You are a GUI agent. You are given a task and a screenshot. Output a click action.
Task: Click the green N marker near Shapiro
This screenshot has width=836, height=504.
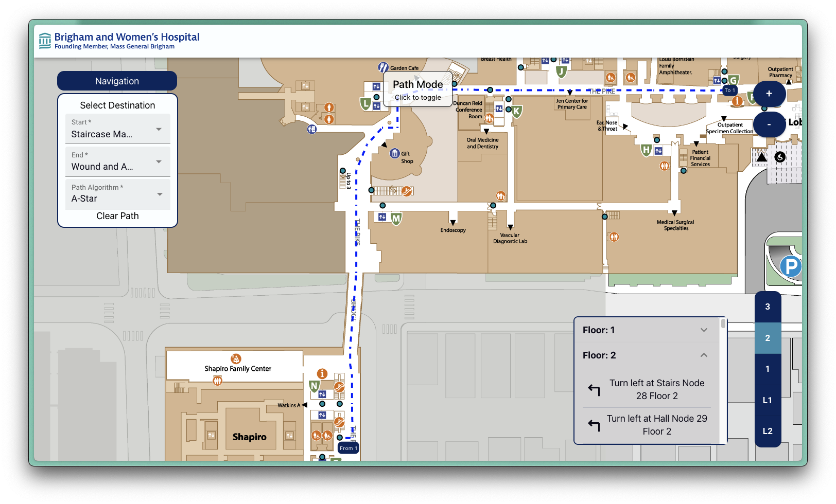tap(314, 386)
